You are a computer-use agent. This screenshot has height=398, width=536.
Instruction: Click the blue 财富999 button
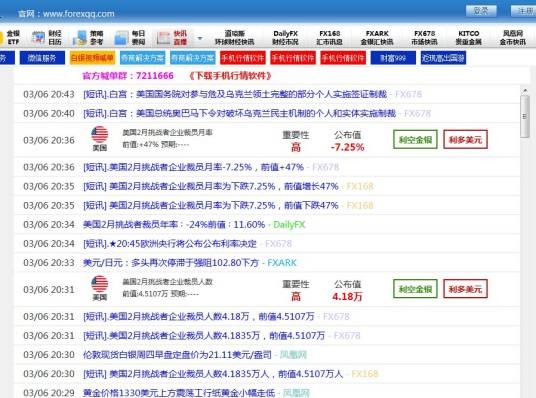pyautogui.click(x=393, y=58)
